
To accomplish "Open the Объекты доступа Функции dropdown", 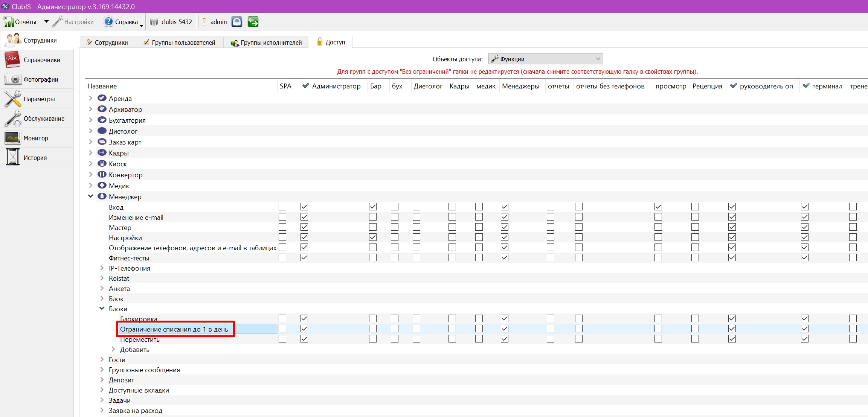I will 546,59.
